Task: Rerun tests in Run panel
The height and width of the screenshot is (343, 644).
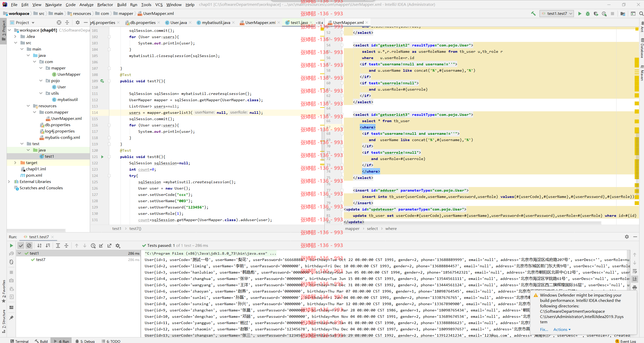Action: coord(11,246)
